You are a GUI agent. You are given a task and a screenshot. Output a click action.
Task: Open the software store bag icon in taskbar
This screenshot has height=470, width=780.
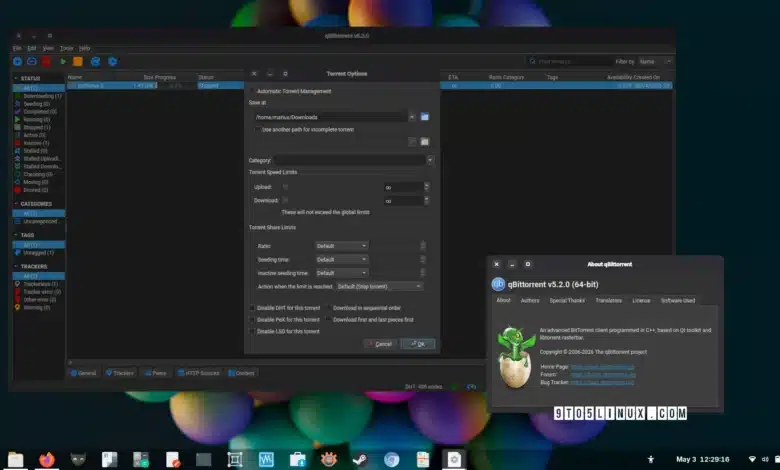point(297,459)
